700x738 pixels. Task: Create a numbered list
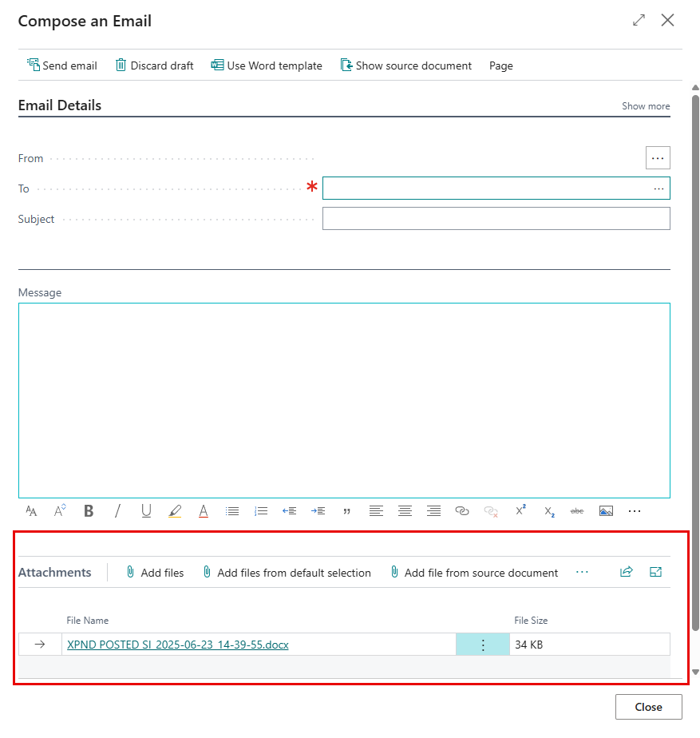(261, 511)
